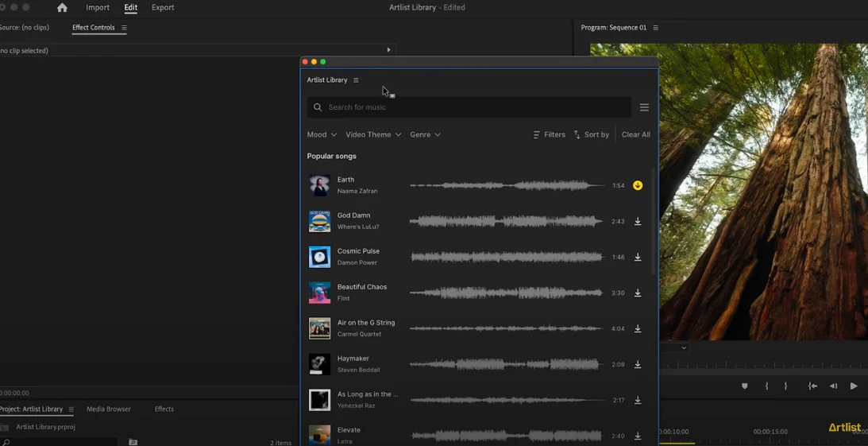Click the Earth song waveform
The height and width of the screenshot is (446, 868).
pyautogui.click(x=507, y=185)
